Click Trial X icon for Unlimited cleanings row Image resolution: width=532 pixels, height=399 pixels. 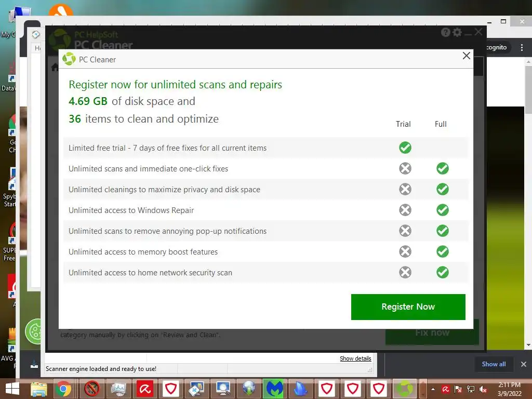405,189
